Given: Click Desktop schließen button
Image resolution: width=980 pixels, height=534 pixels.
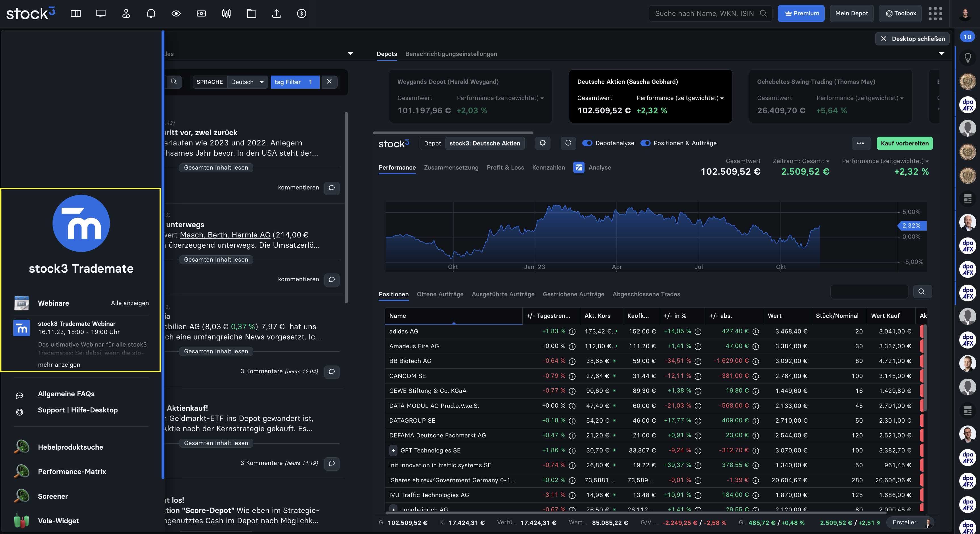Looking at the screenshot, I should [x=912, y=39].
